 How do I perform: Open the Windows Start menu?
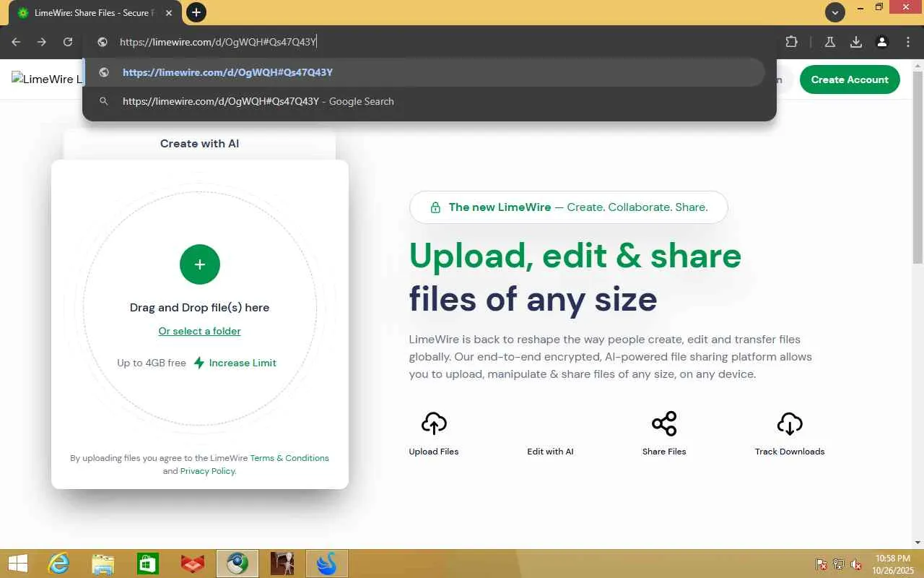pos(18,564)
